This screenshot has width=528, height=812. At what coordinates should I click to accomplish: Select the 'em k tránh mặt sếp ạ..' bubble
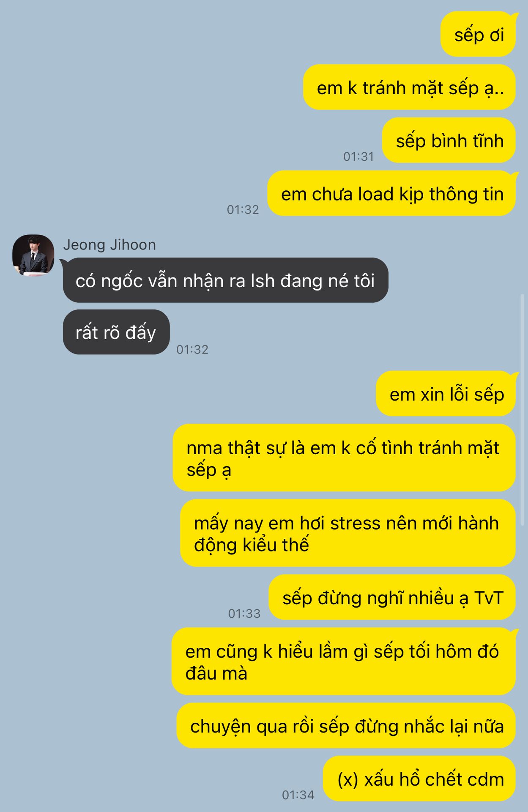409,88
